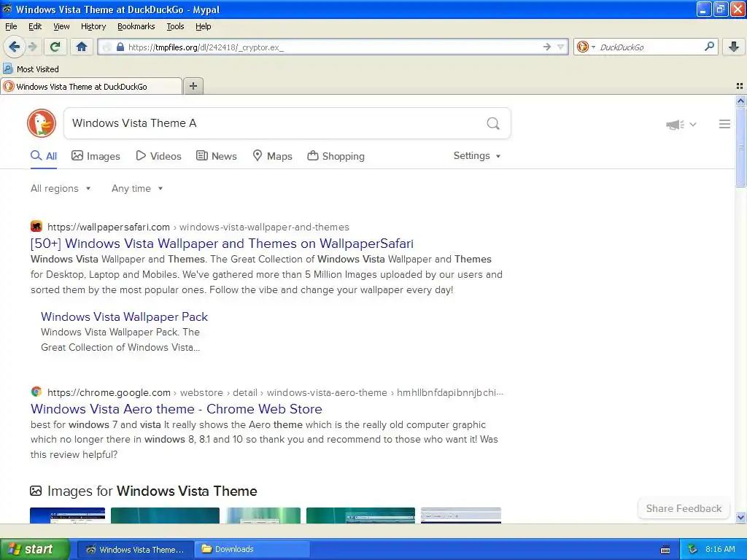
Task: Open a new tab with plus button
Action: tap(193, 86)
